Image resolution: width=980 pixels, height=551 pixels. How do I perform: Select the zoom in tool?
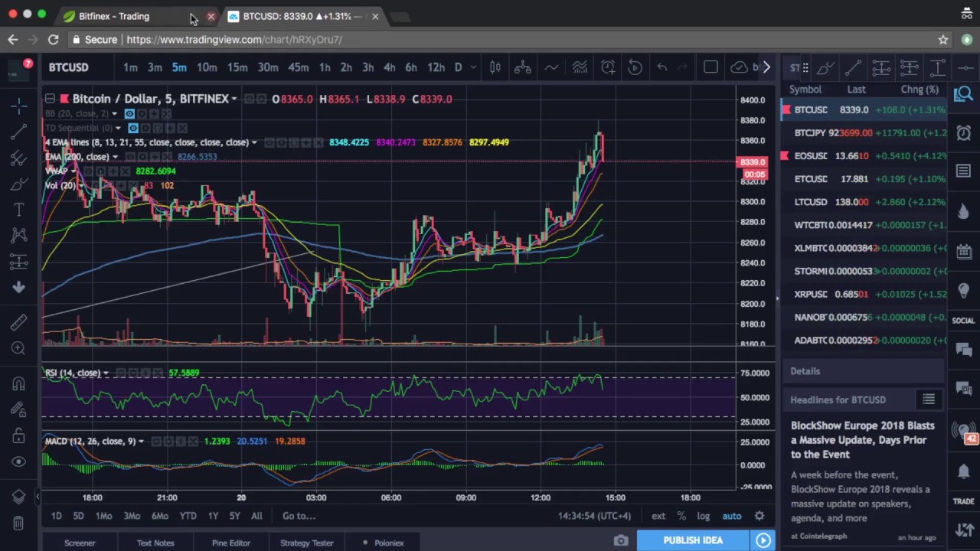click(18, 348)
